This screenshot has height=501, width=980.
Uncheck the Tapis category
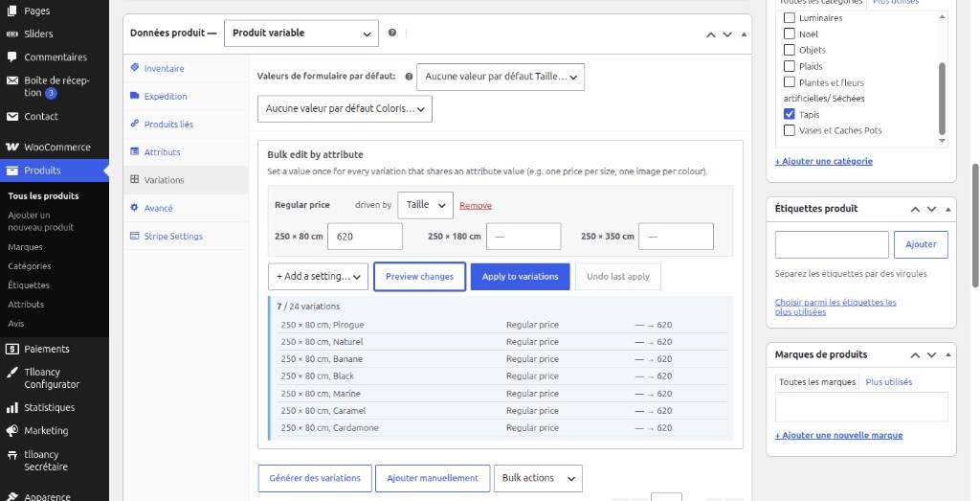pyautogui.click(x=790, y=114)
